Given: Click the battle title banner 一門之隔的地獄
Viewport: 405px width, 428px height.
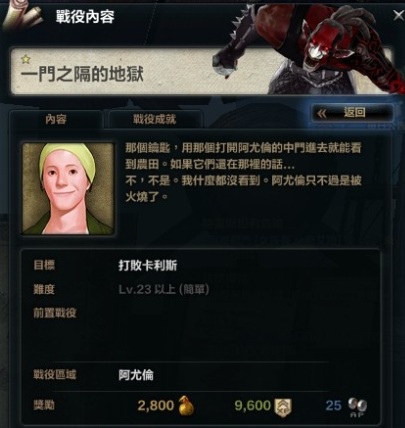Looking at the screenshot, I should 82,74.
